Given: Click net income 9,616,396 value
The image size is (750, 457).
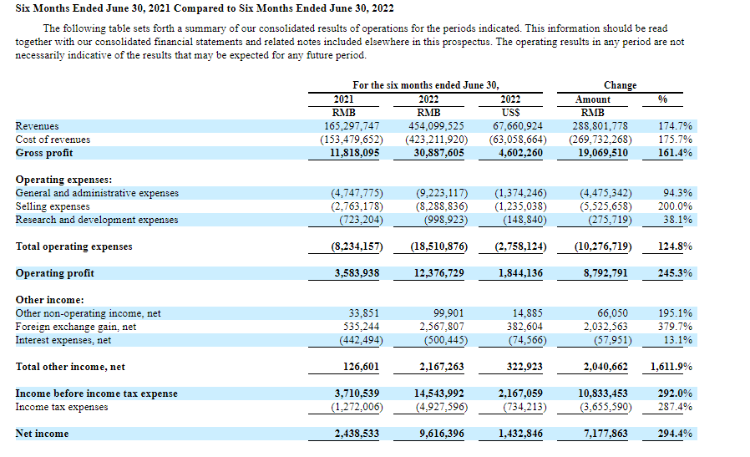Looking at the screenshot, I should pos(441,434).
